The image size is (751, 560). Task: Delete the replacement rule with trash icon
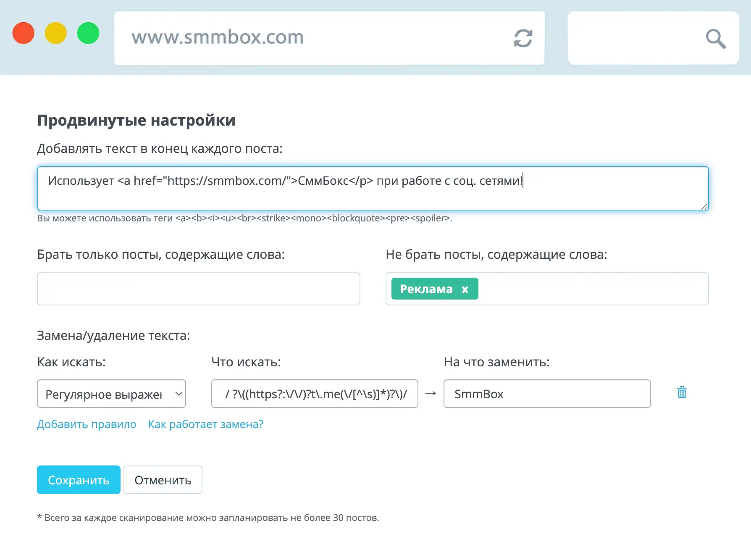(x=682, y=392)
